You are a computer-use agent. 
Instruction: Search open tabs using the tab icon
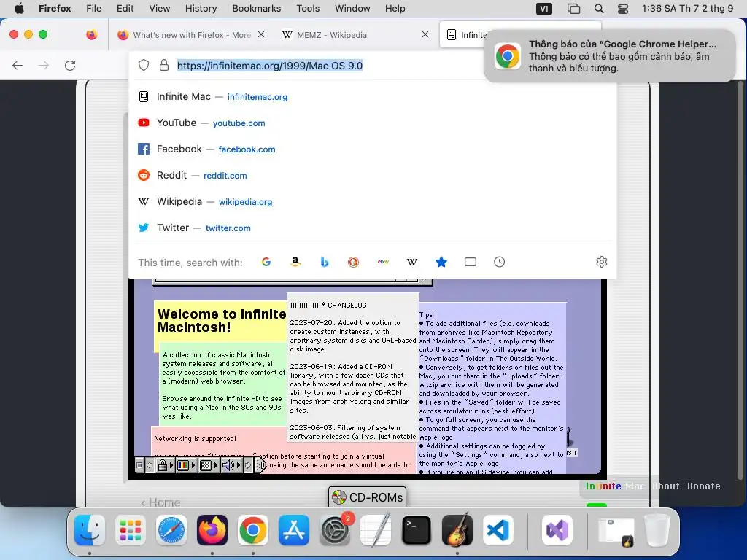pos(471,262)
